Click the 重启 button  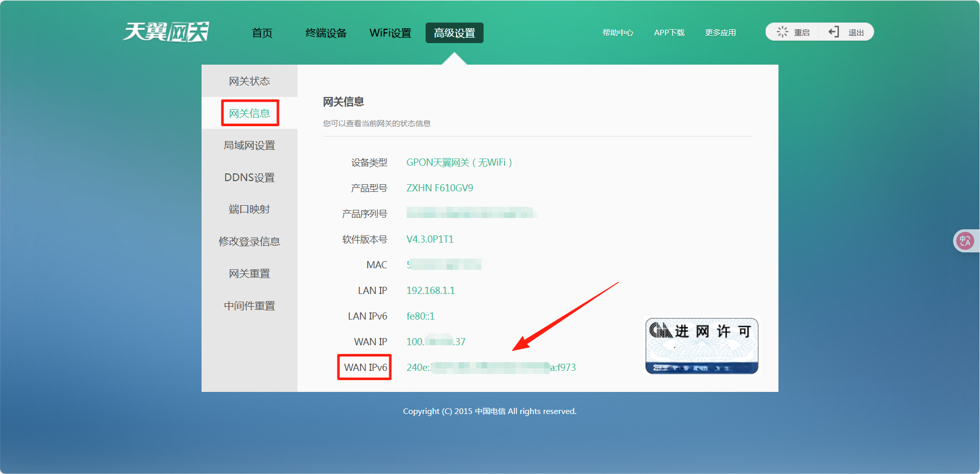(x=793, y=32)
